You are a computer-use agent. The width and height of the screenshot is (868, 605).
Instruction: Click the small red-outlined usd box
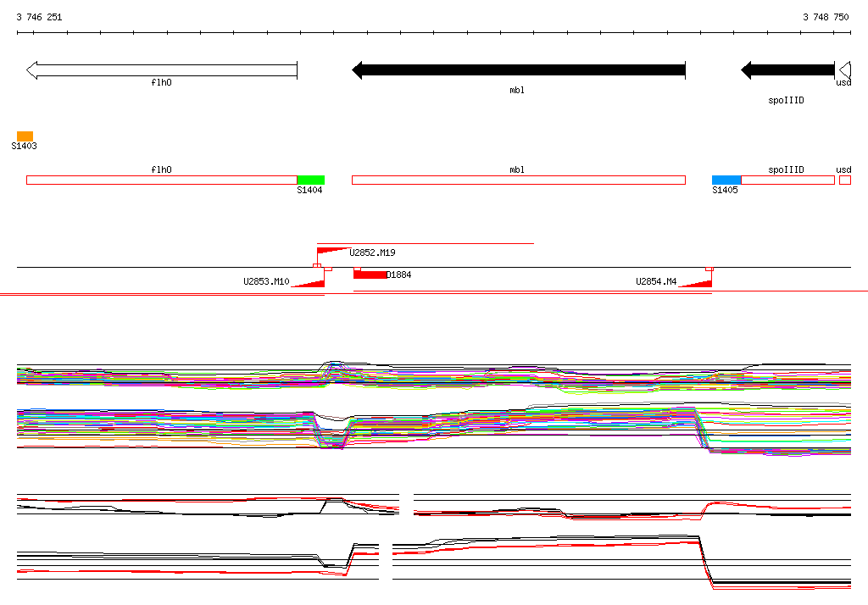pyautogui.click(x=845, y=180)
